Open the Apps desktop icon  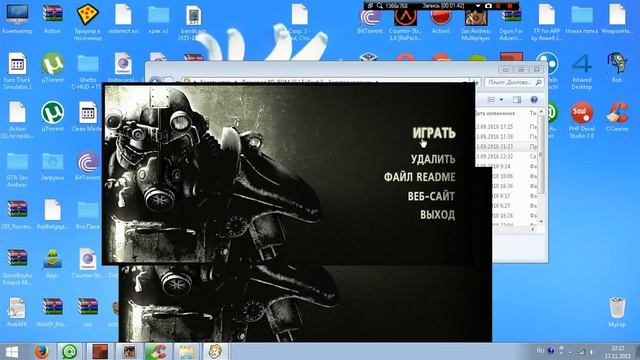[x=52, y=263]
